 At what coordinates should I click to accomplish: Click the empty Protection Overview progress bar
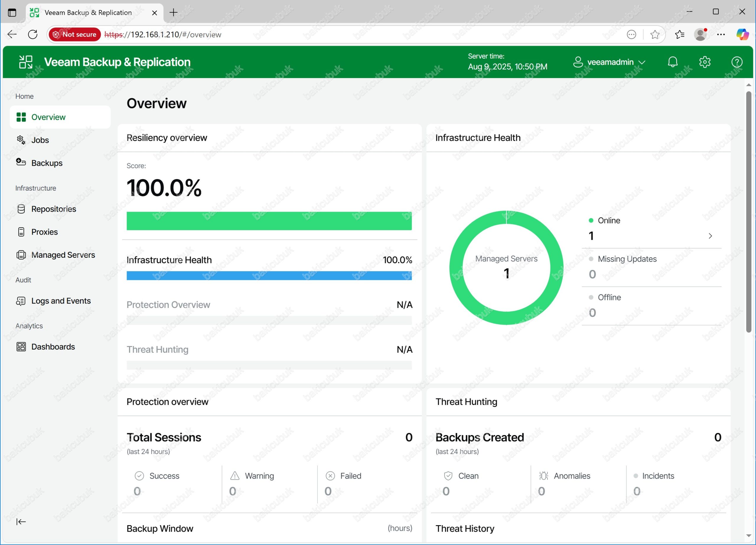click(269, 320)
